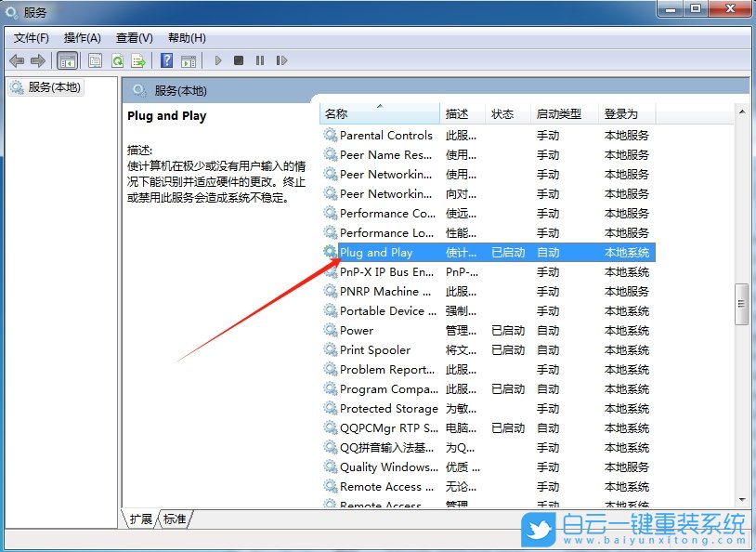Start the selected service with the play icon
This screenshot has height=552, width=756.
[218, 59]
